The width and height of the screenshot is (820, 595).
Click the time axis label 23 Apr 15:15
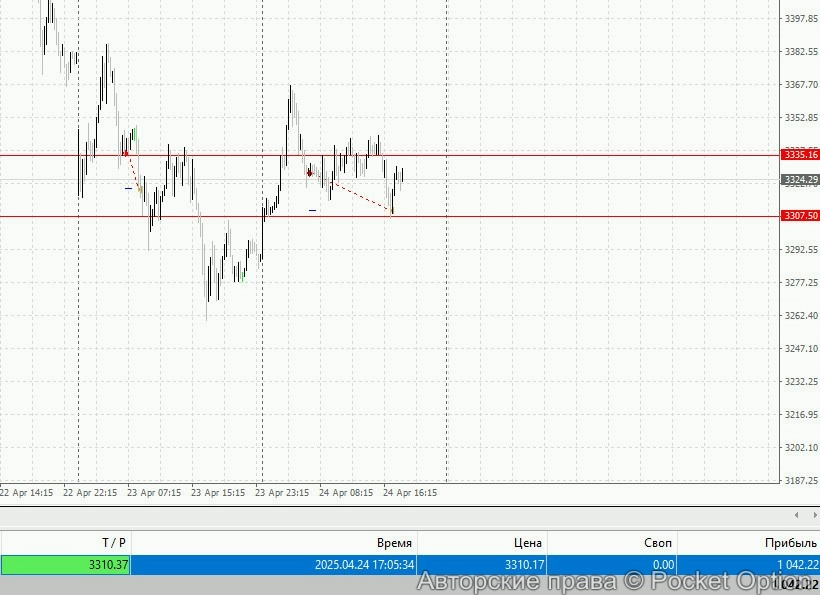216,493
